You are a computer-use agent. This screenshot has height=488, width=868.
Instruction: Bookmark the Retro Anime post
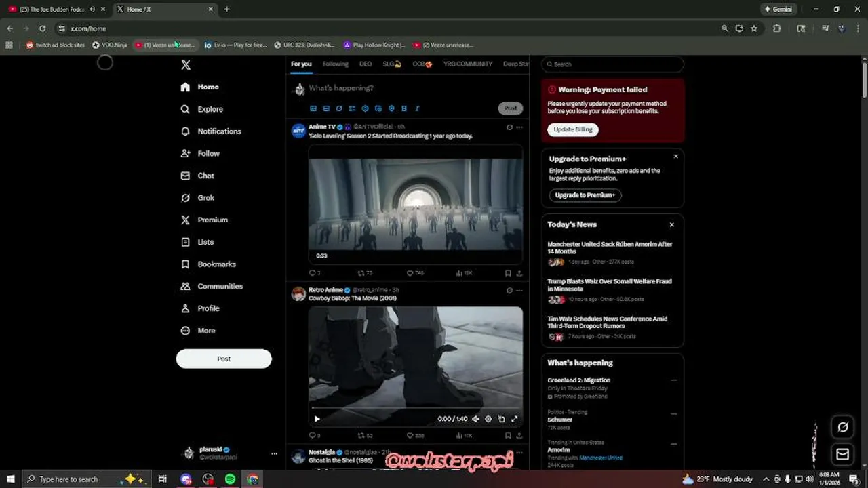(508, 436)
